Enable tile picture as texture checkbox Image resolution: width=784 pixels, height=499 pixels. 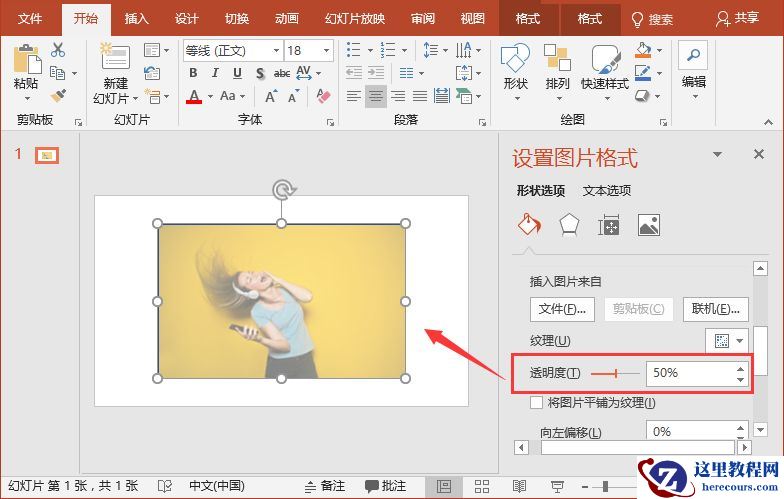537,402
